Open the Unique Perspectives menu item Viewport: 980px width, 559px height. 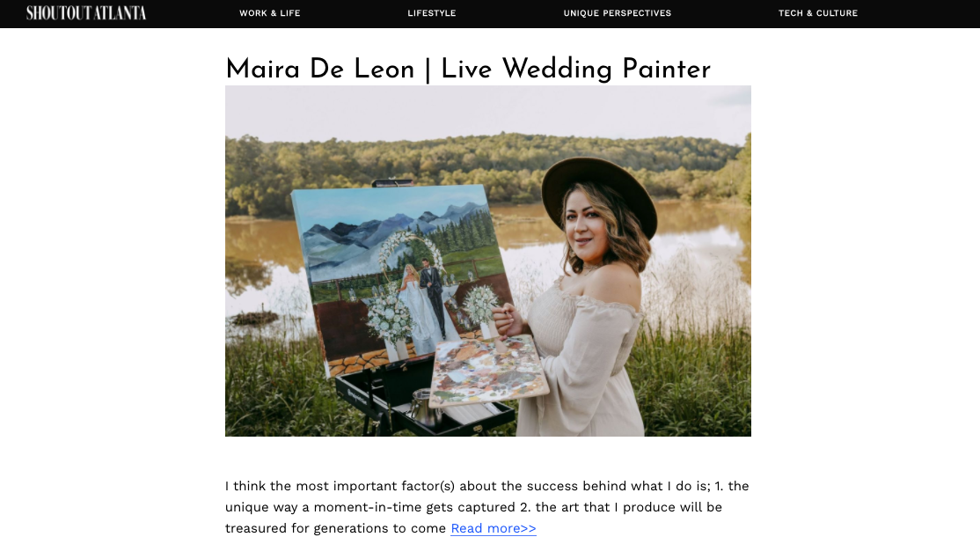pos(618,13)
